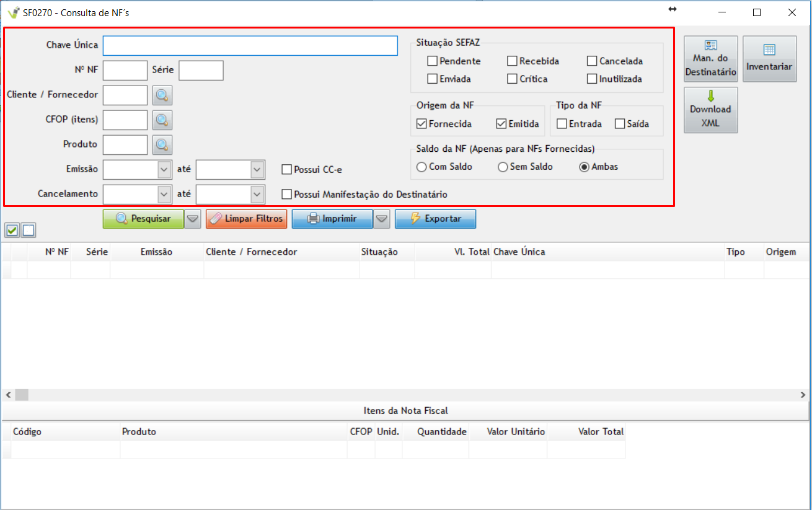Focus Produto code field
Screen dimensions: 812x510
click(x=125, y=145)
